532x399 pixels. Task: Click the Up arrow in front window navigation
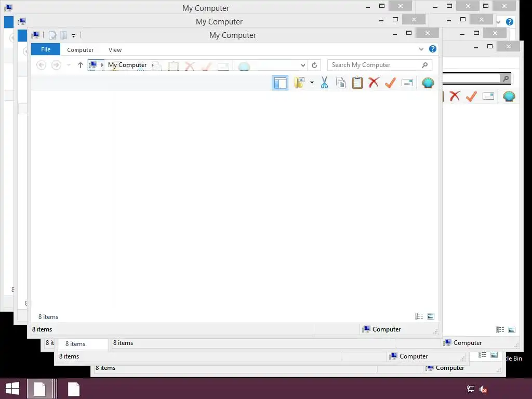(81, 65)
